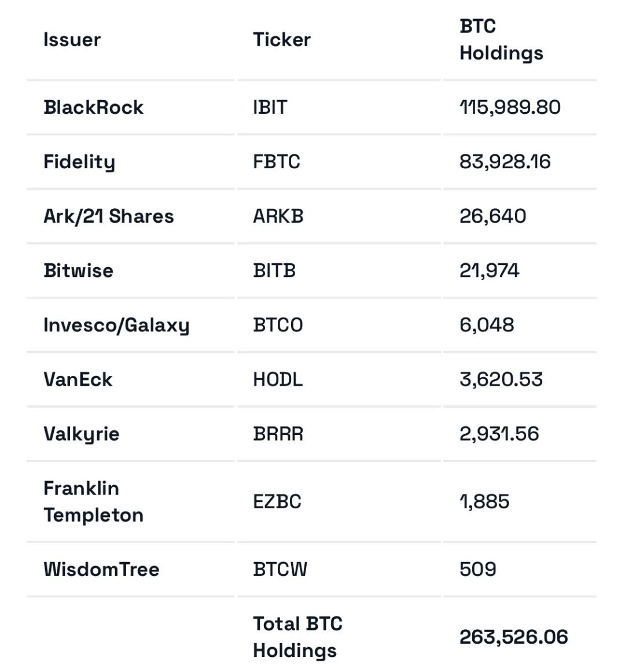Select the VanEck issuer cell
This screenshot has height=672, width=625.
tap(78, 380)
